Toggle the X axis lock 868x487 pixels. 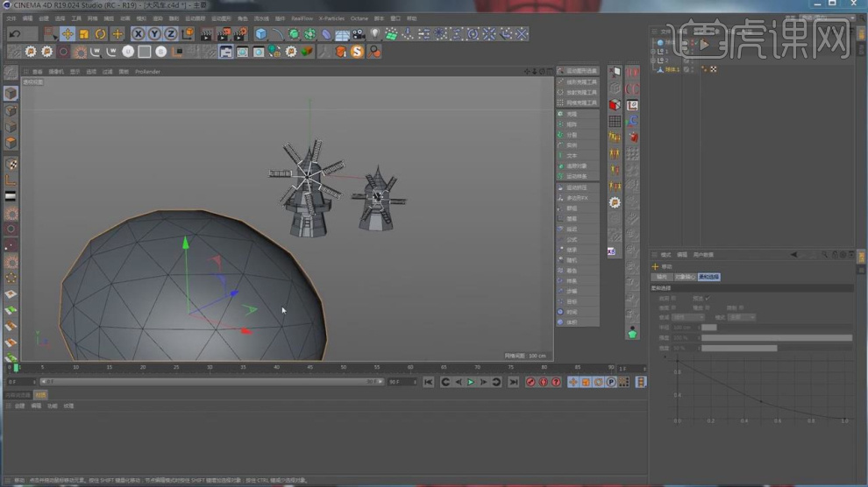139,34
